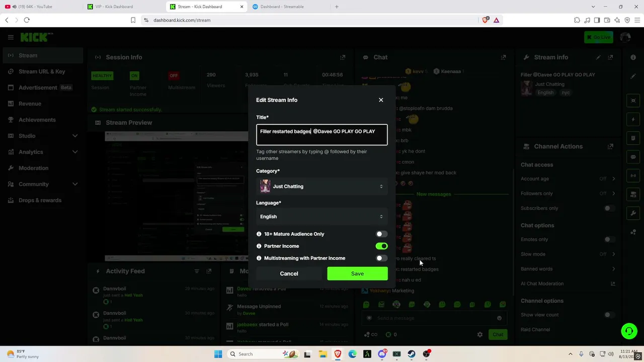Edit stream info with the pencil icon
Viewport: 644px width, 362px height.
598,57
